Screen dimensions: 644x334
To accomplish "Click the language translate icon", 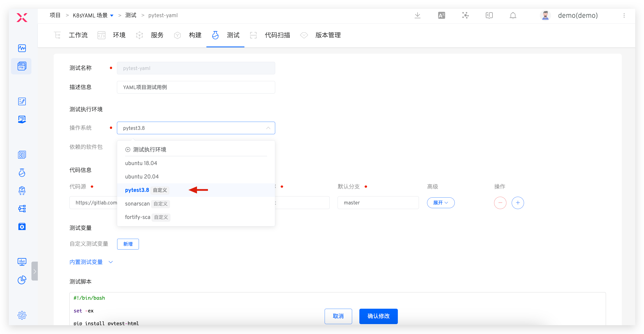I will (x=441, y=15).
